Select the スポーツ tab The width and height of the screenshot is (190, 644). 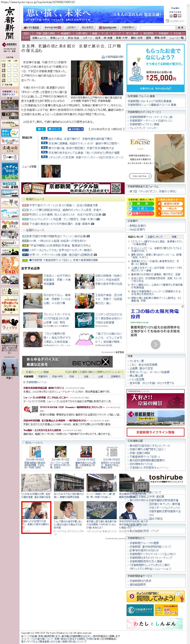[87, 38]
